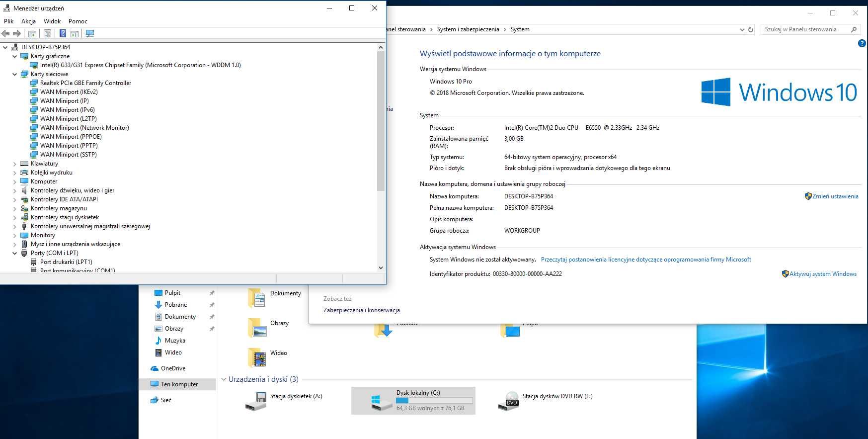Collapse the Porty (COM i LPT) category
Image resolution: width=868 pixels, height=439 pixels.
(x=15, y=253)
